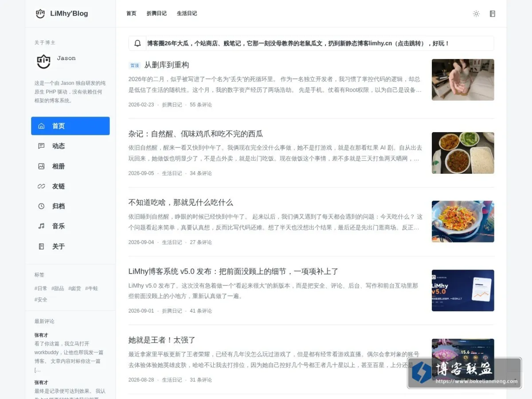Open 折腾日记 in the top navigation
Screen dimensions: 532x399
(156, 13)
